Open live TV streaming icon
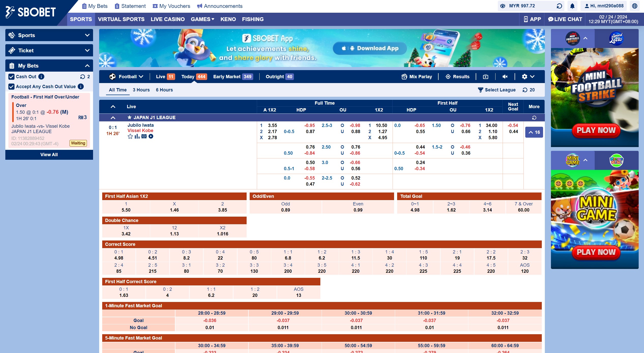The image size is (644, 353). (486, 77)
